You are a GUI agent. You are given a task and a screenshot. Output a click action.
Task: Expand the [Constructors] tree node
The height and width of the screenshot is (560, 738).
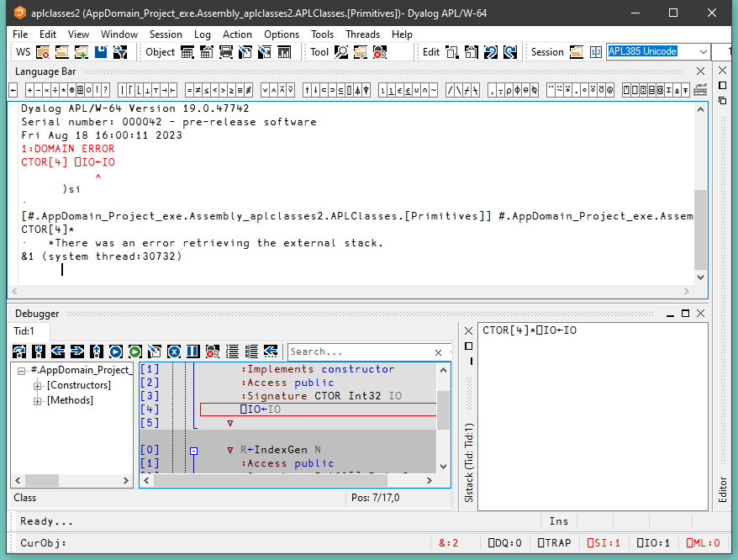point(38,386)
